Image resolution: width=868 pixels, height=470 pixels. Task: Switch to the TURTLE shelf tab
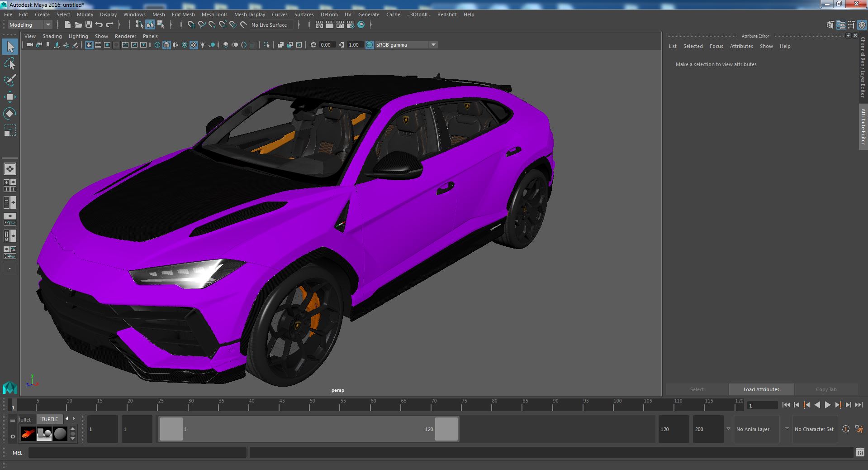pos(50,419)
